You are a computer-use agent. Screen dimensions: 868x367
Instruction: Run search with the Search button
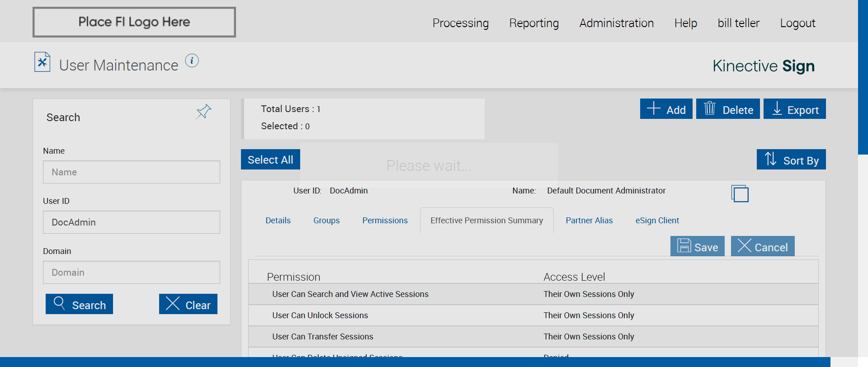[80, 304]
